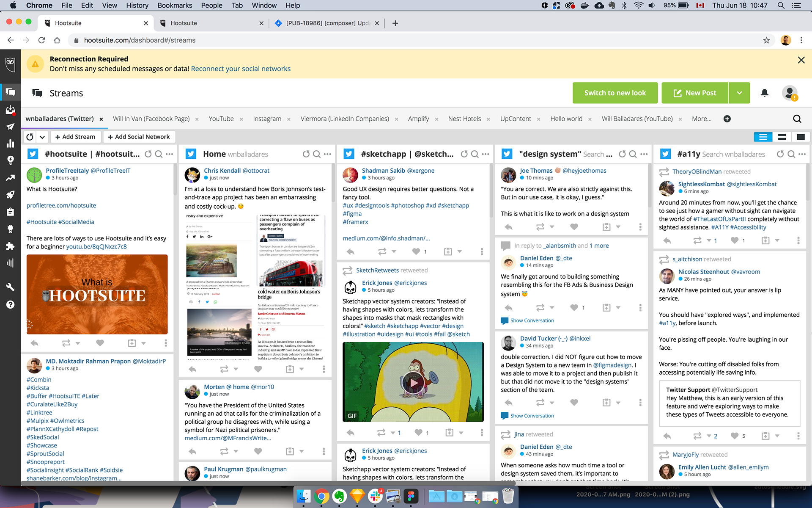Switch to Will In Van (Facebook Page) tab
Image resolution: width=812 pixels, height=508 pixels.
(151, 119)
